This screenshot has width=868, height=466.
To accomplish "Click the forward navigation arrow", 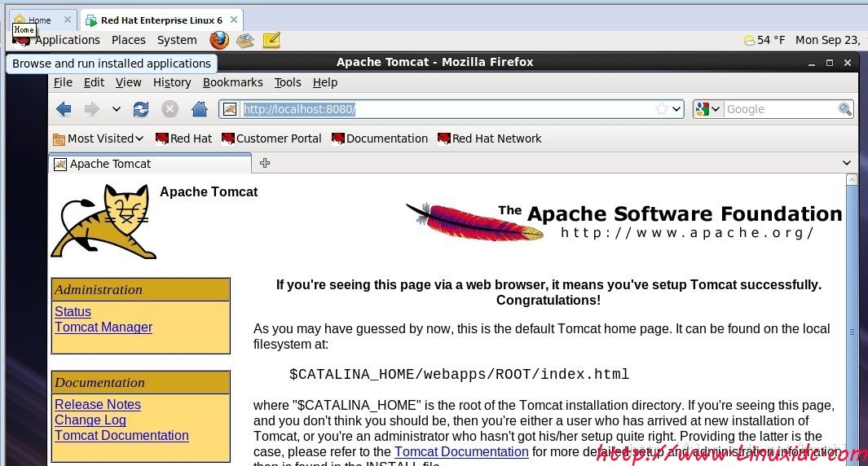I will pos(91,109).
